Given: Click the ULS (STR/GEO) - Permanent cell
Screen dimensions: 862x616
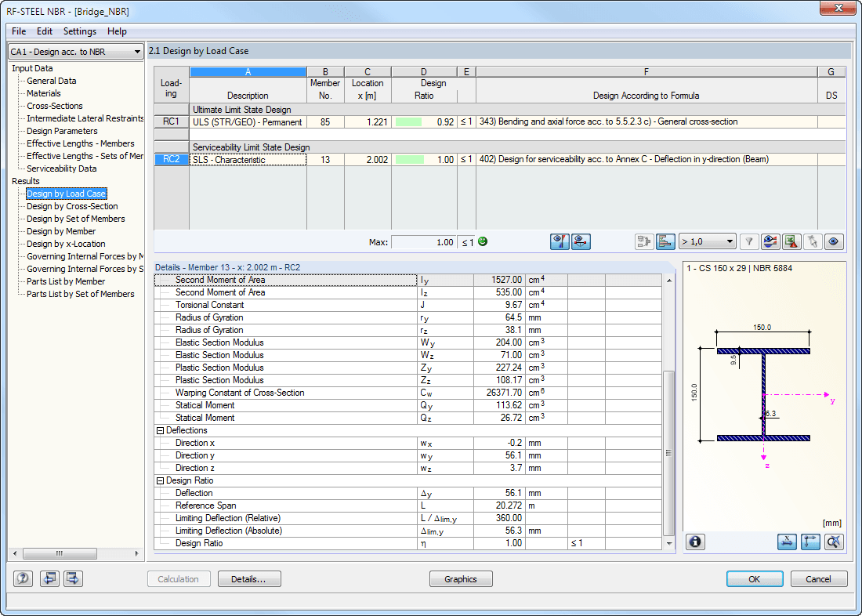Looking at the screenshot, I should click(248, 122).
